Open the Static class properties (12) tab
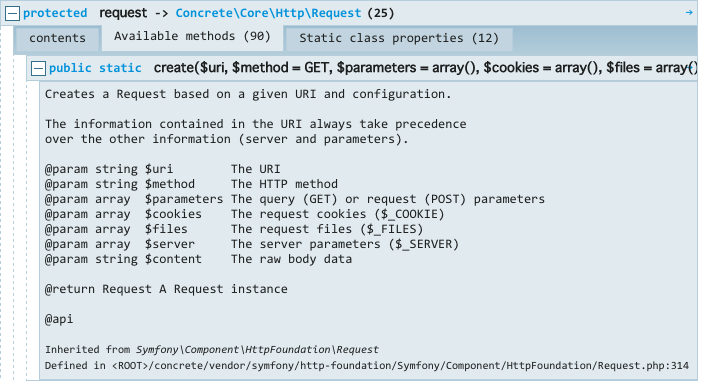 click(x=399, y=38)
